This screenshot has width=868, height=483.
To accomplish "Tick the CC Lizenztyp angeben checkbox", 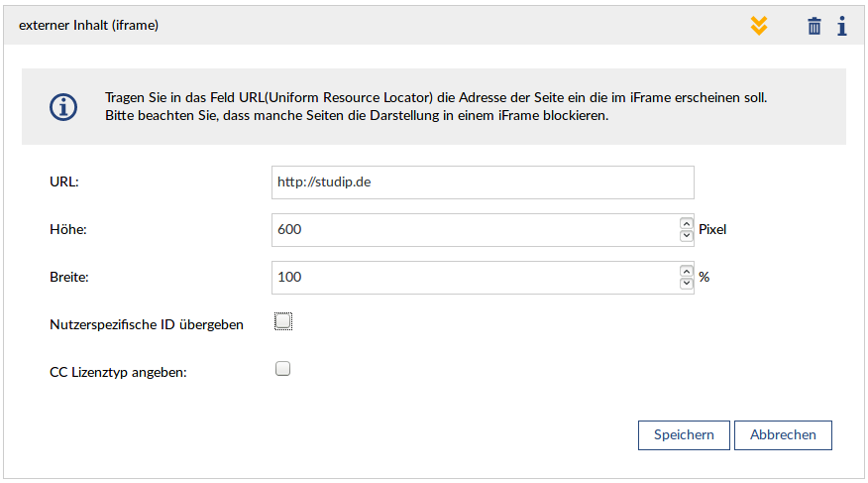I will click(x=282, y=369).
